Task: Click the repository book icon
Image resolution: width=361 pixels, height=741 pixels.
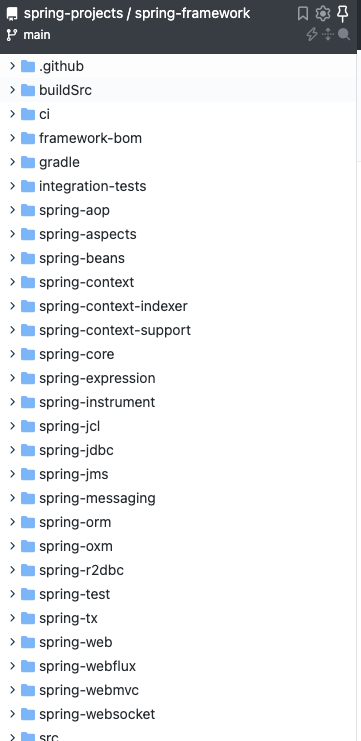Action: pyautogui.click(x=12, y=14)
